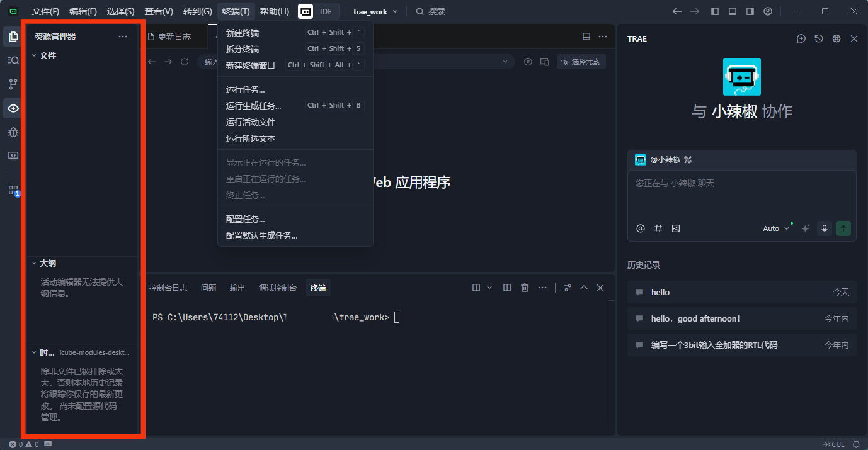Open trae_work project dropdown
868x450 pixels.
[x=375, y=11]
